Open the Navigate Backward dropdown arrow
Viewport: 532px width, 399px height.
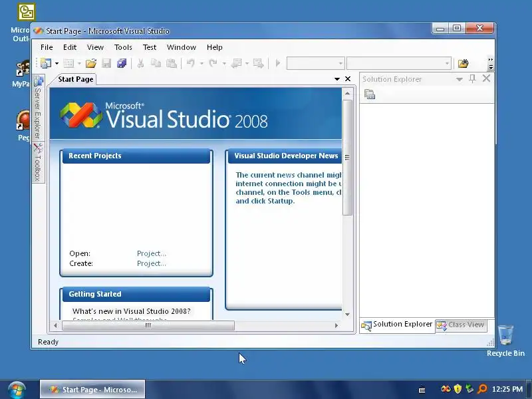[247, 63]
